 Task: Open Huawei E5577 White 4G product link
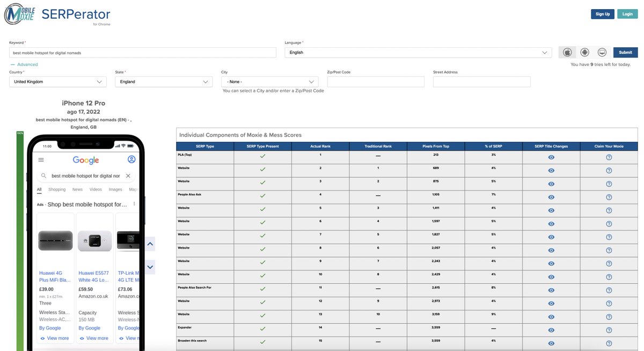pos(94,276)
